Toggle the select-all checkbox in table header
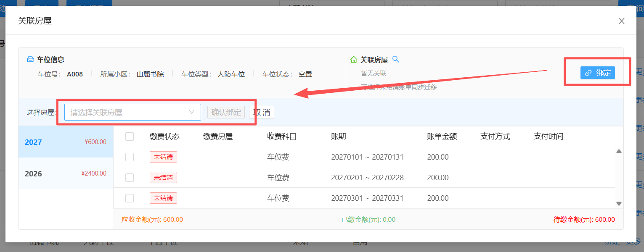Viewport: 644px width, 252px height. pyautogui.click(x=130, y=136)
